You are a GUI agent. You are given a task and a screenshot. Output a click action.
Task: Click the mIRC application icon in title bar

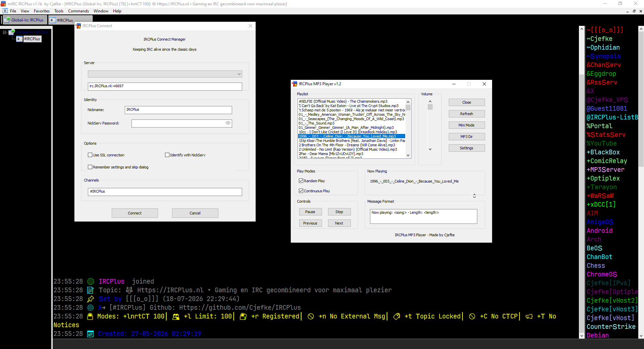tap(3, 4)
